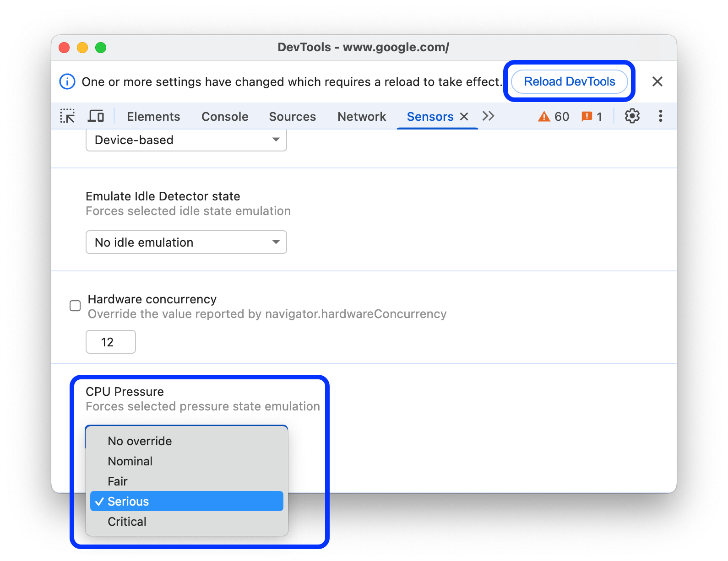Viewport: 728px width, 561px height.
Task: Click the orange issues badge showing 1
Action: 592,117
